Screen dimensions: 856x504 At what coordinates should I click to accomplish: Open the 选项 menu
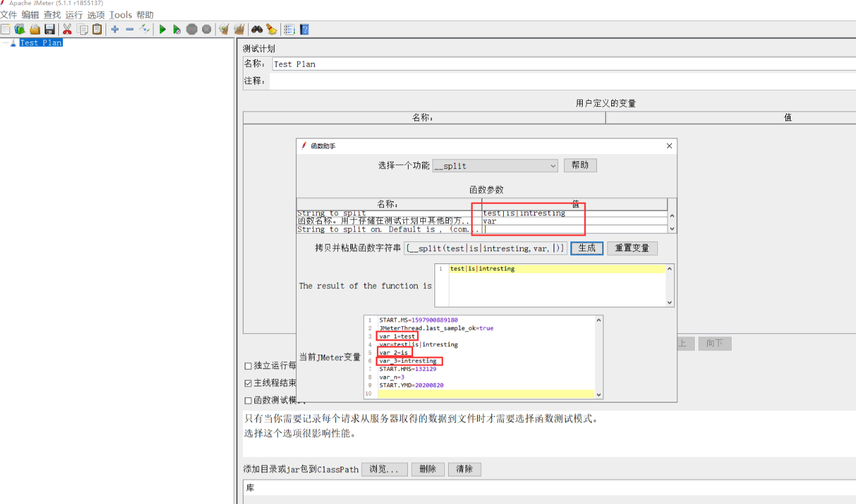96,15
